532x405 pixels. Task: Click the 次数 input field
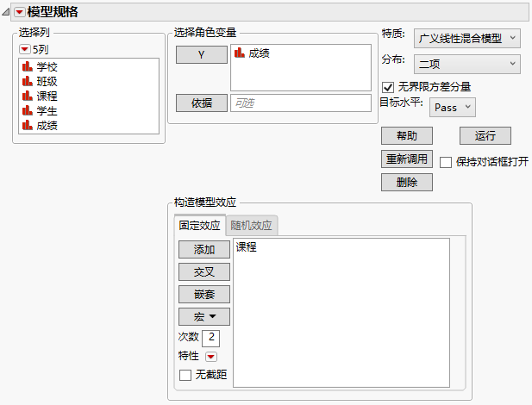tap(210, 338)
